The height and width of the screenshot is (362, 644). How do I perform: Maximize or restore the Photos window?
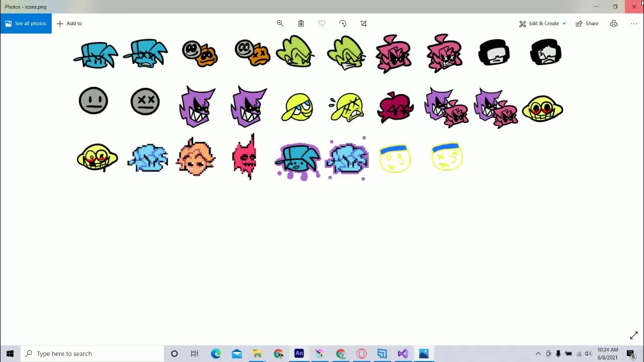tap(615, 7)
